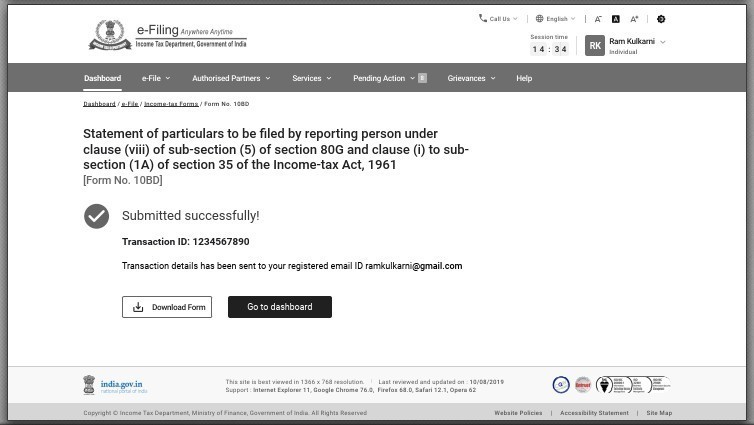Open the e-File menu
This screenshot has height=425, width=754.
point(155,78)
